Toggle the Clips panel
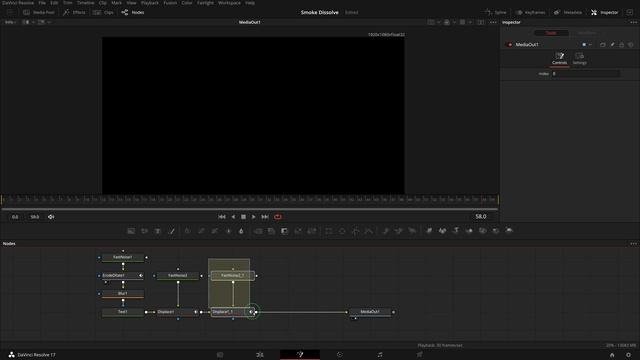 [x=103, y=12]
